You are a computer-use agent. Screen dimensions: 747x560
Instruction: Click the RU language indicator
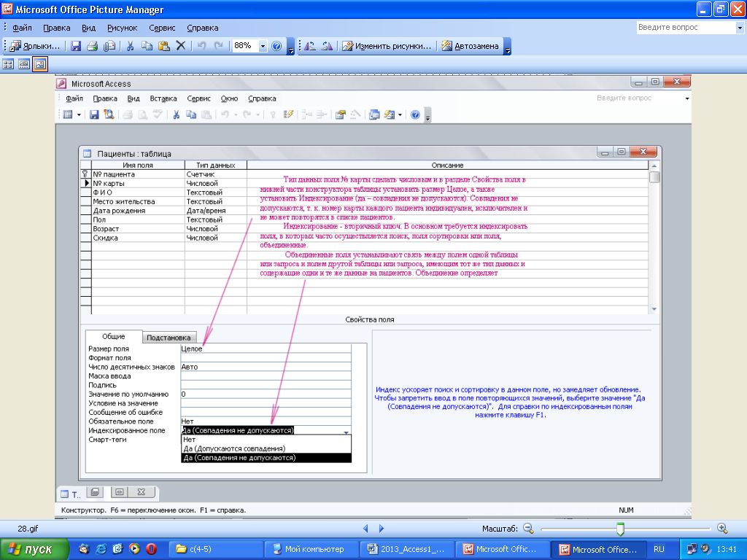(659, 549)
